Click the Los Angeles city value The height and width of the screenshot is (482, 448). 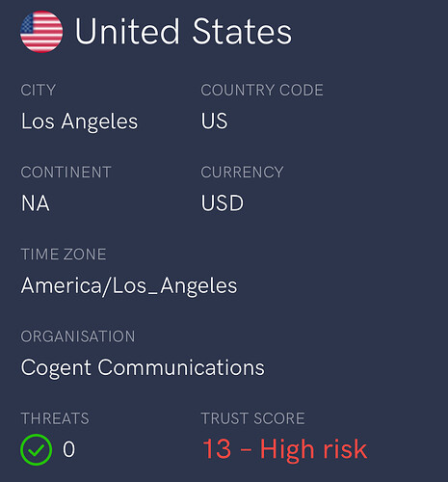[79, 121]
